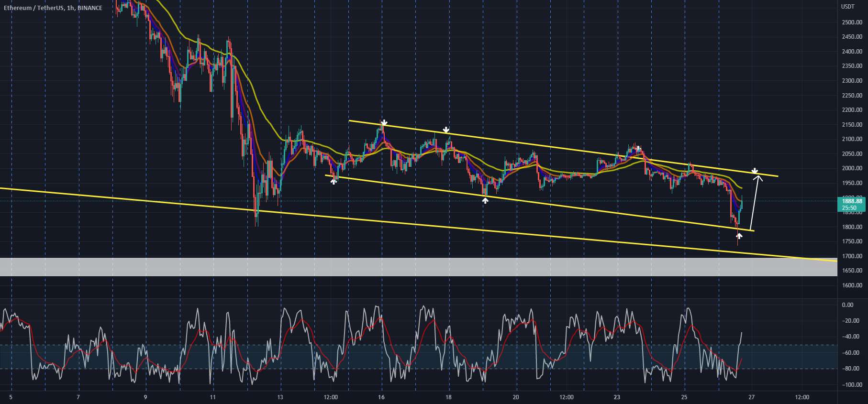Click date label 9 on time axis
Screen dimensions: 868x404
(145, 397)
